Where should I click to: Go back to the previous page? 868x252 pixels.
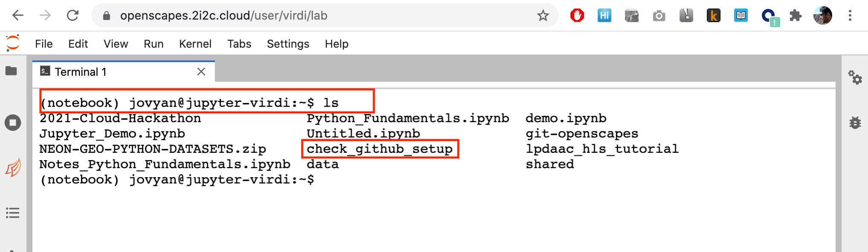(x=18, y=16)
